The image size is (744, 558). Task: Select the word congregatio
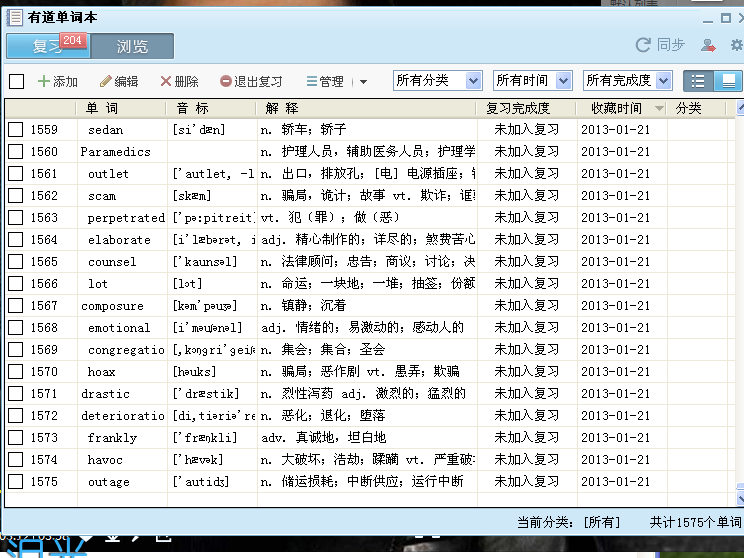[126, 350]
